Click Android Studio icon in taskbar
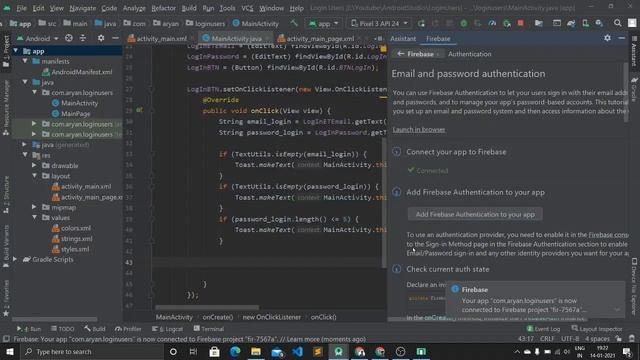The height and width of the screenshot is (360, 640). [x=338, y=351]
